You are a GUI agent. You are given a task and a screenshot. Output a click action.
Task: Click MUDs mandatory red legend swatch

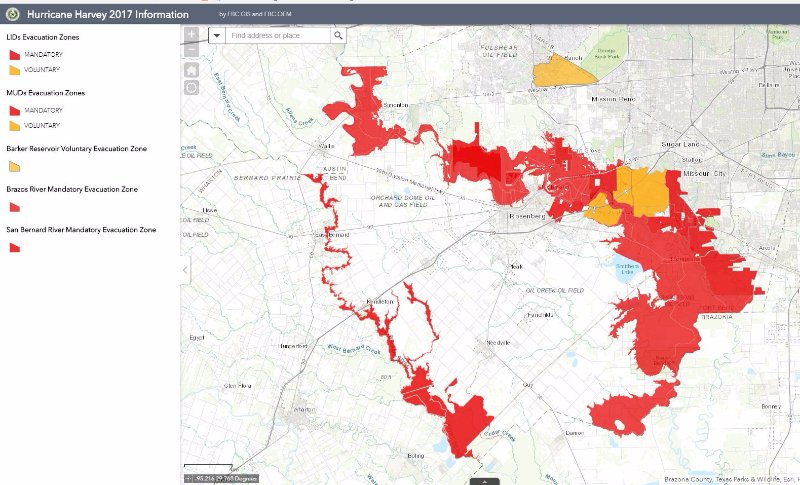click(14, 111)
